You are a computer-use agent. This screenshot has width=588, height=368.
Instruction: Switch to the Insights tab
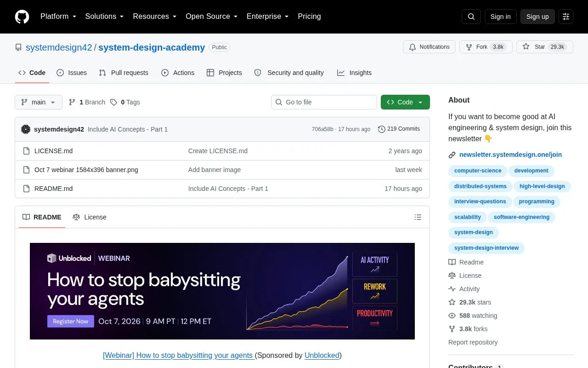tap(354, 73)
